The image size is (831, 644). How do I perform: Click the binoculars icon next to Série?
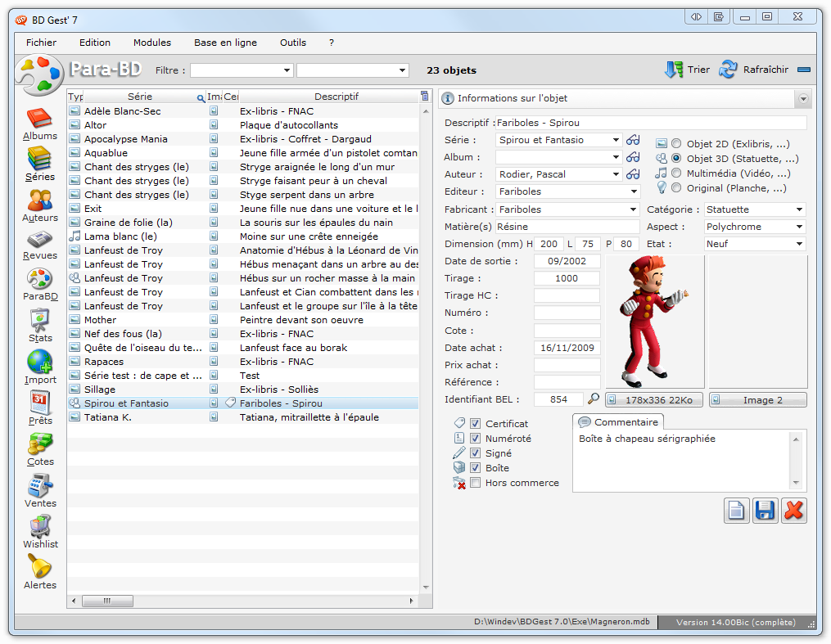(633, 140)
